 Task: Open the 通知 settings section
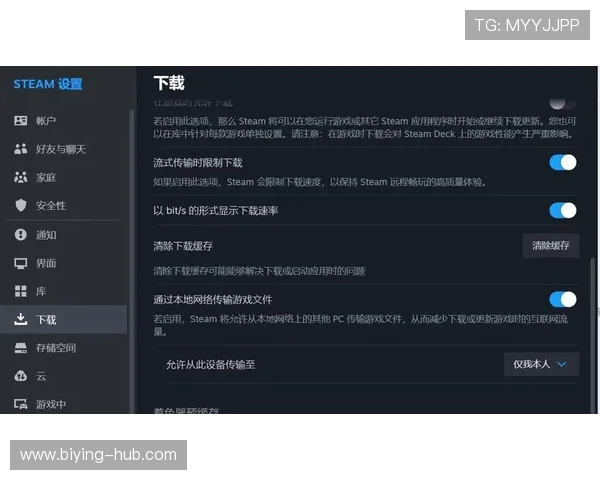[64, 234]
